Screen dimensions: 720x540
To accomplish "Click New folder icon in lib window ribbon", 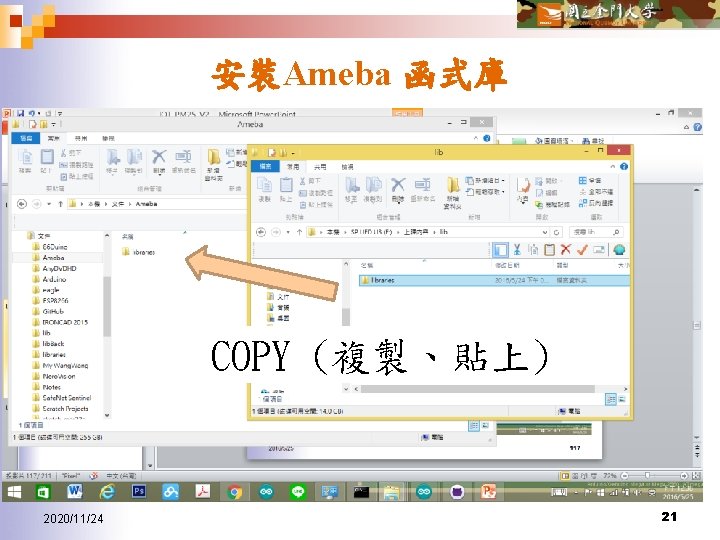I will point(453,186).
